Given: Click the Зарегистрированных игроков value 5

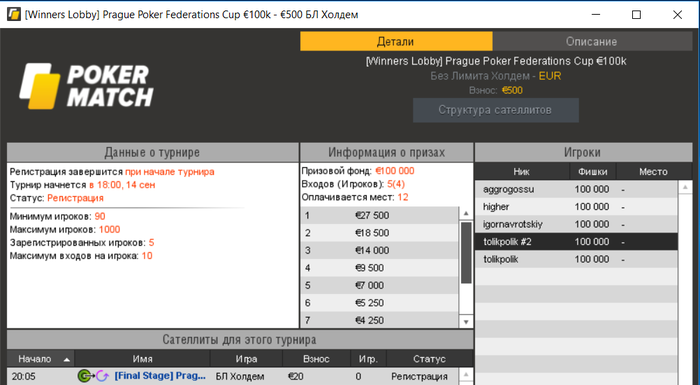Looking at the screenshot, I should [x=151, y=243].
